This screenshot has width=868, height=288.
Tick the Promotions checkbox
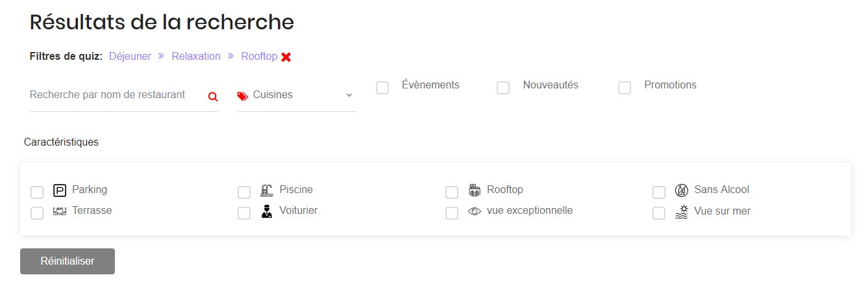pyautogui.click(x=625, y=88)
